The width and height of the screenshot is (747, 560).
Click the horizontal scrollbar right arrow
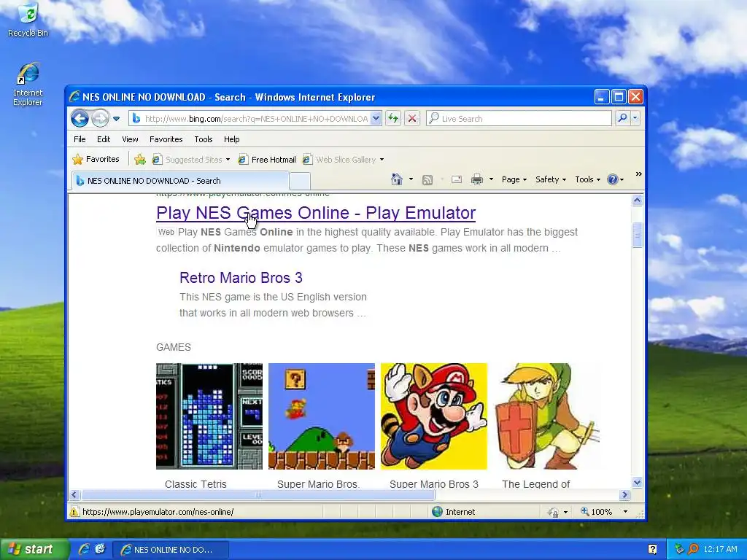(x=625, y=495)
